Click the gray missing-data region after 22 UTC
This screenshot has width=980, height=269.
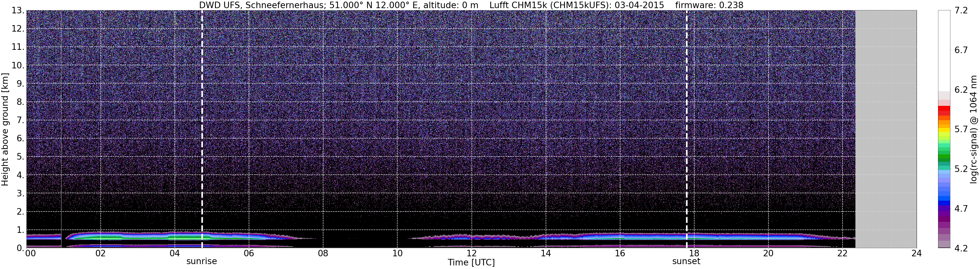coord(886,129)
